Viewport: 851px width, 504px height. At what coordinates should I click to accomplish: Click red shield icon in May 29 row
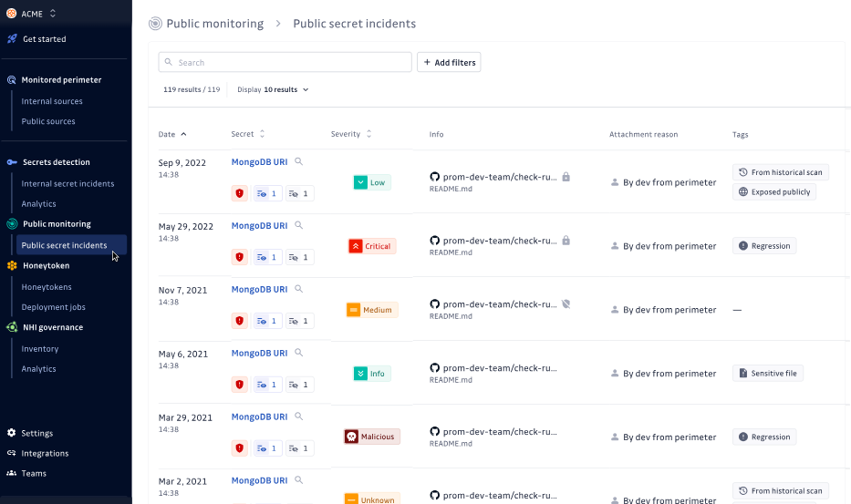(x=239, y=257)
